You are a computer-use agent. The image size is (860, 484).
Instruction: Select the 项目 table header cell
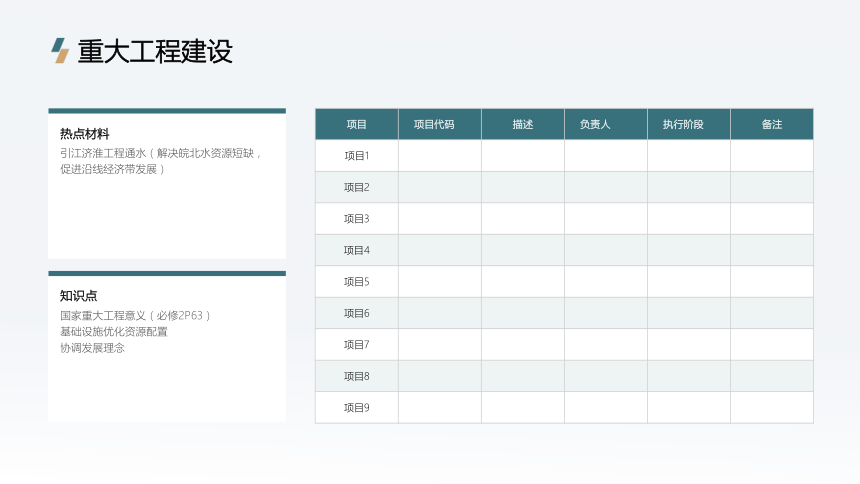tap(357, 125)
